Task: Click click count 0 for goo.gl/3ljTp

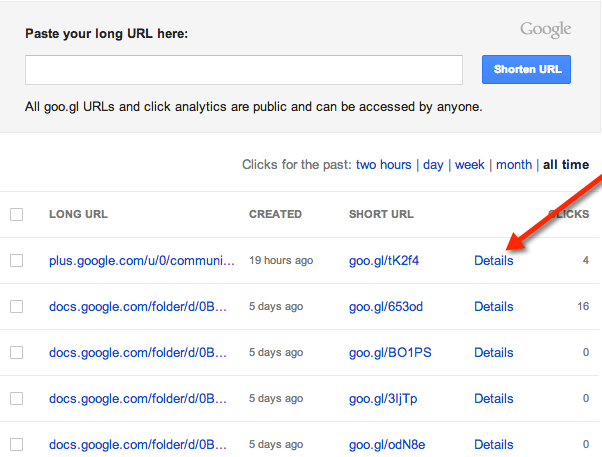Action: click(586, 399)
